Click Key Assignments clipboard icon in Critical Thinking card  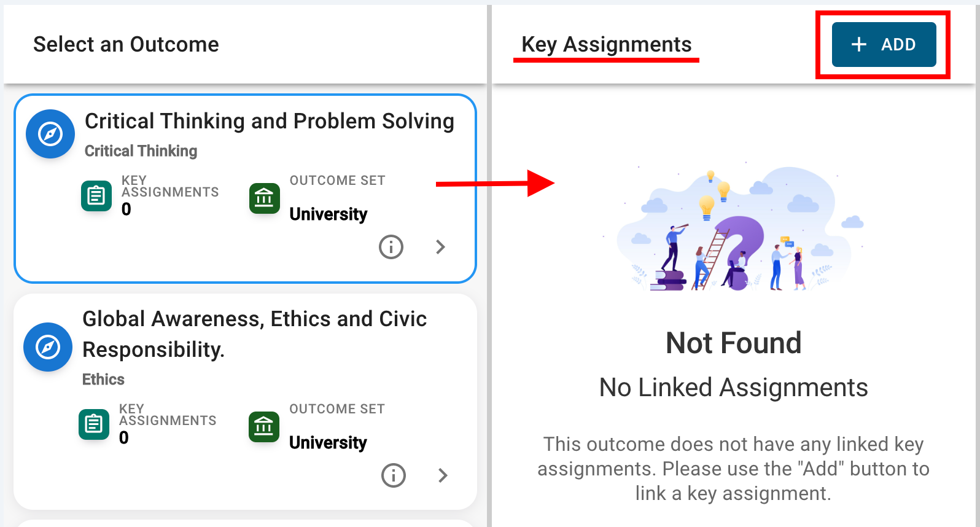coord(96,196)
